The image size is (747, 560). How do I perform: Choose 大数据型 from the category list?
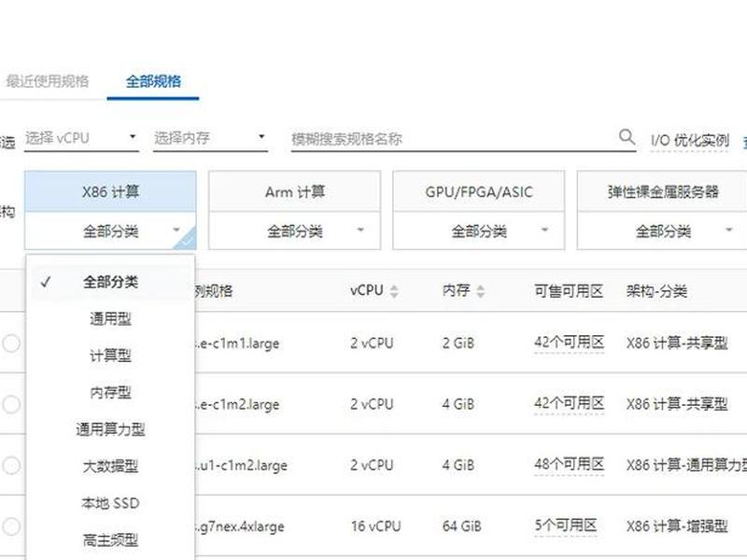click(110, 466)
